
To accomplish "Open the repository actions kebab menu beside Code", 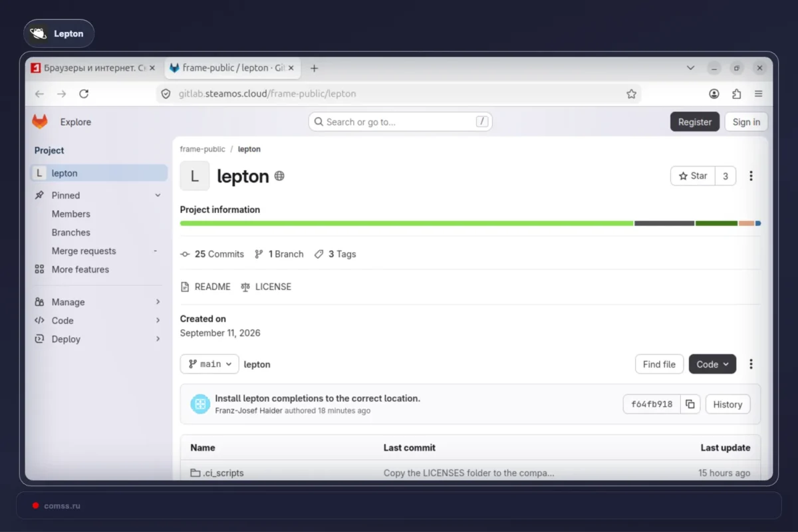I will (x=751, y=364).
